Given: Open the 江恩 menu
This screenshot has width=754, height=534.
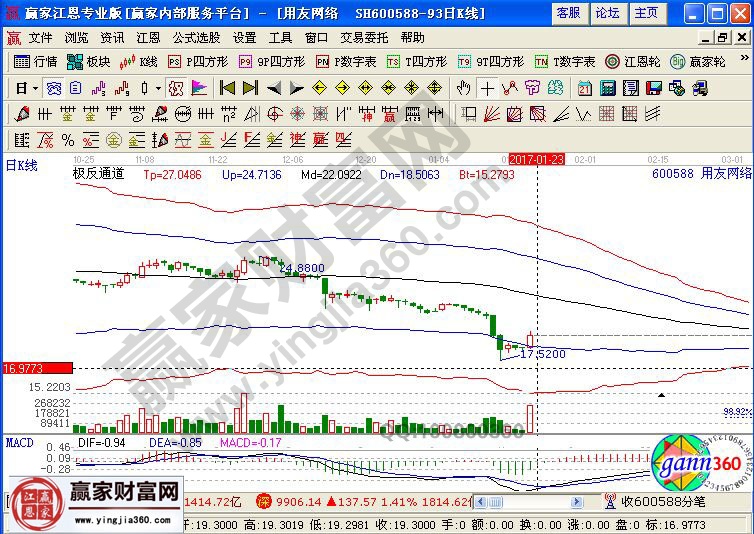Looking at the screenshot, I should [x=148, y=37].
